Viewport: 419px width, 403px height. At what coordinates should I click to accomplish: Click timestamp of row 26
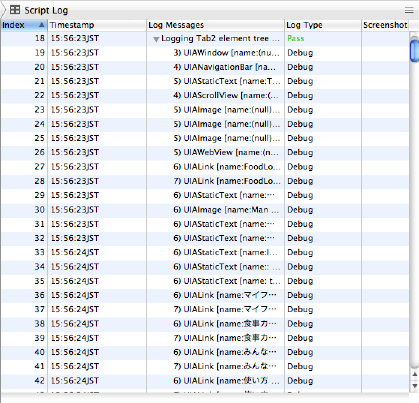click(x=75, y=152)
